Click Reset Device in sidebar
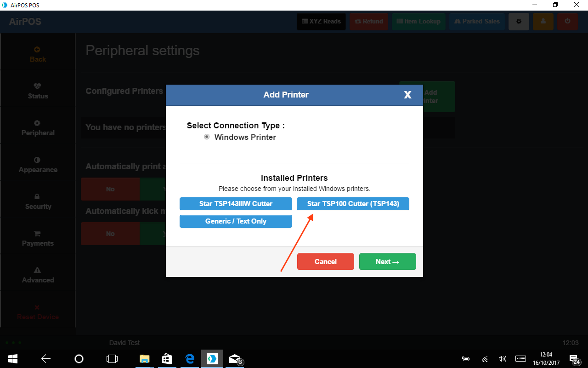 [x=38, y=312]
